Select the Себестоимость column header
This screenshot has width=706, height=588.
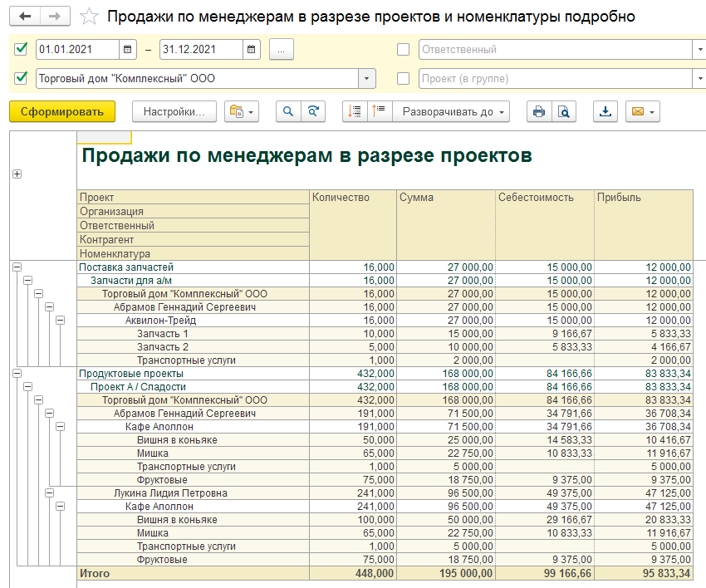(x=545, y=225)
